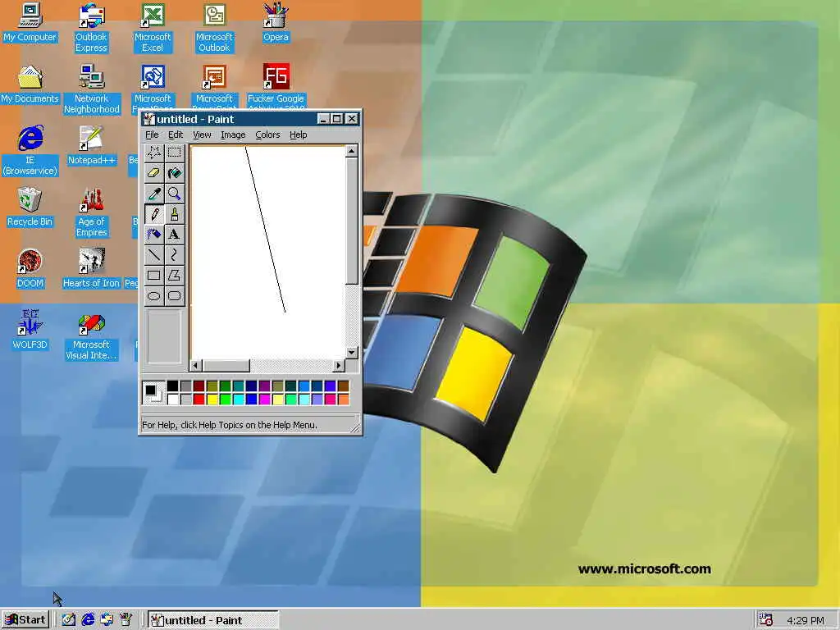840x630 pixels.
Task: Choose the Curve tool in Paint
Action: coord(174,255)
